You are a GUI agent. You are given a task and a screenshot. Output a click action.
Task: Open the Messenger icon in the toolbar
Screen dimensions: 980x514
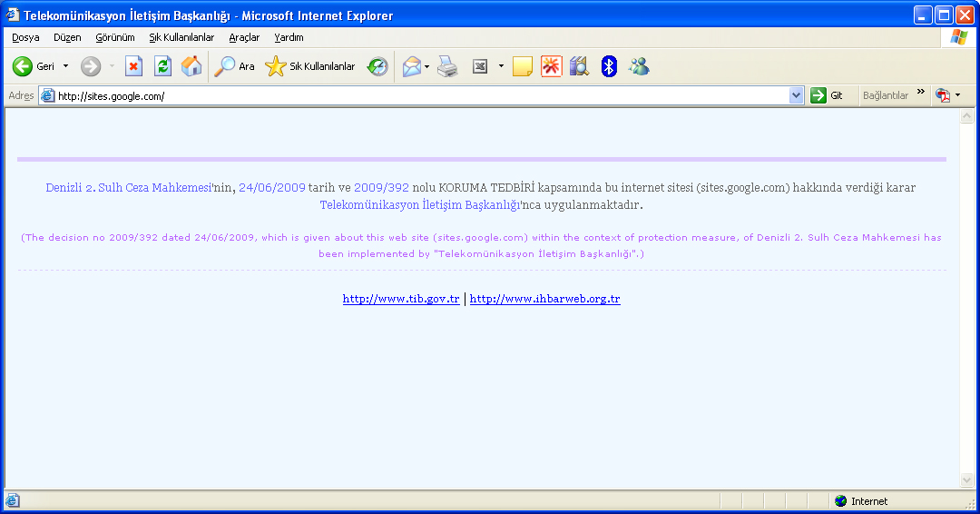[639, 66]
